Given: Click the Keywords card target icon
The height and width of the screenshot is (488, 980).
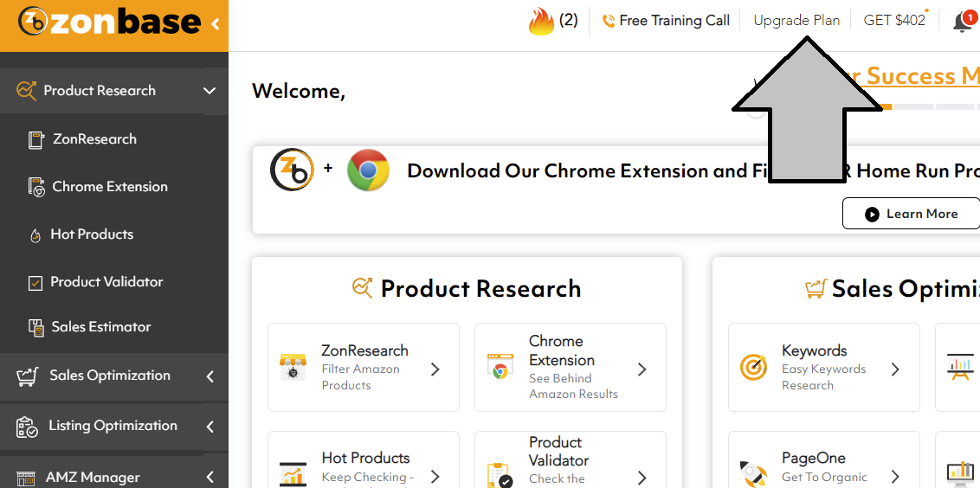Looking at the screenshot, I should pyautogui.click(x=753, y=368).
